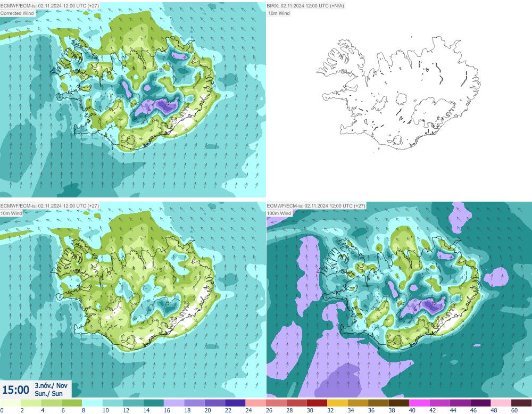Select legend swatch between 20 and 22

pos(215,403)
